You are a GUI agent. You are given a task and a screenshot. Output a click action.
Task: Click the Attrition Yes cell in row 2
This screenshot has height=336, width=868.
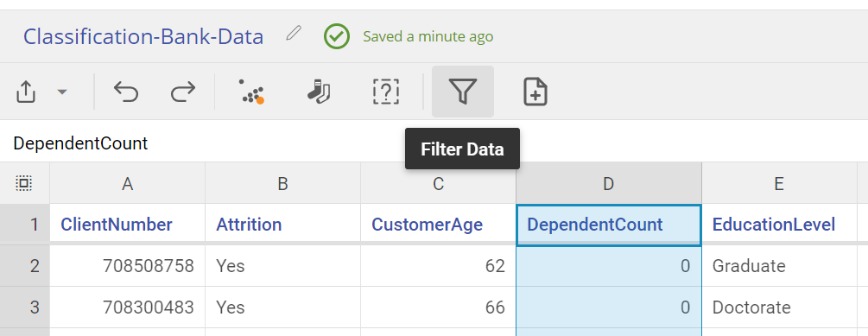point(283,266)
